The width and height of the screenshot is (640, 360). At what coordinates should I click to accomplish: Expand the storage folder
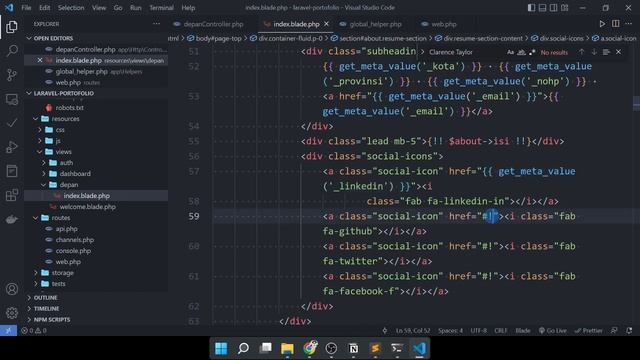[36, 273]
